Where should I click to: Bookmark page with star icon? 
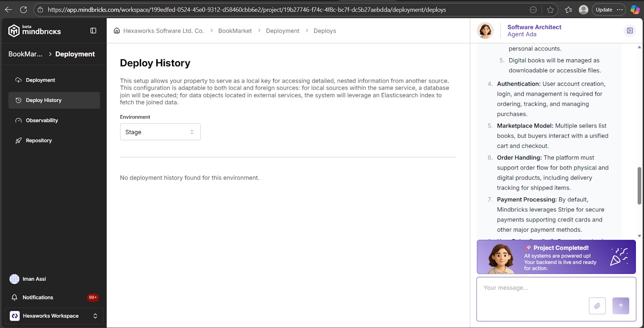[x=550, y=10]
